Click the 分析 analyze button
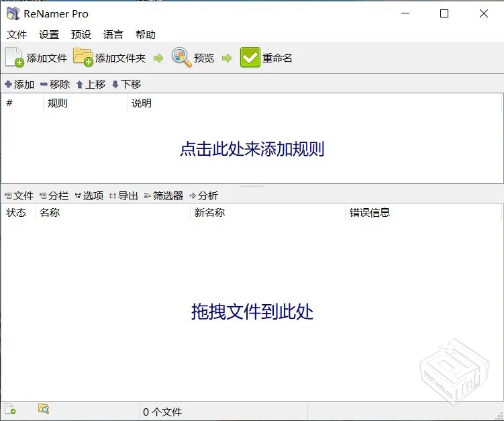 click(204, 195)
